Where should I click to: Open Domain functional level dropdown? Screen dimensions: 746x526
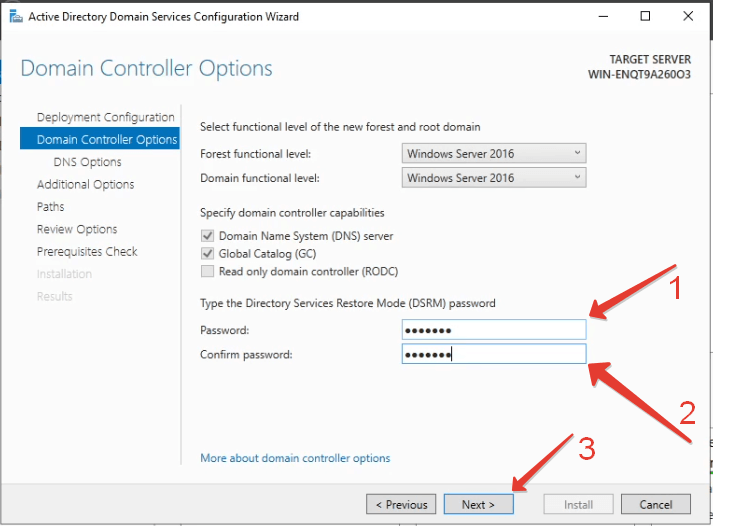[x=494, y=178]
